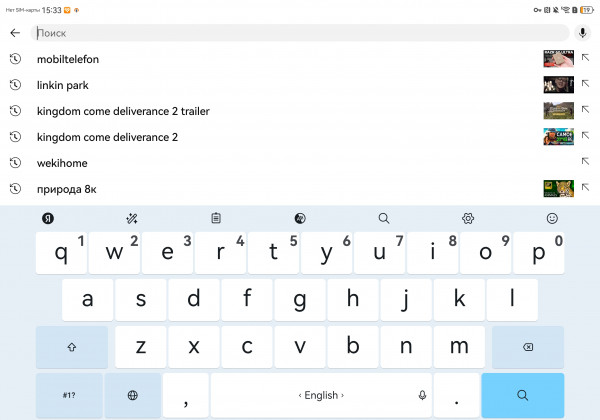The height and width of the screenshot is (420, 600).
Task: Open the magic wand tool on keyboard toolbar
Action: tap(132, 218)
